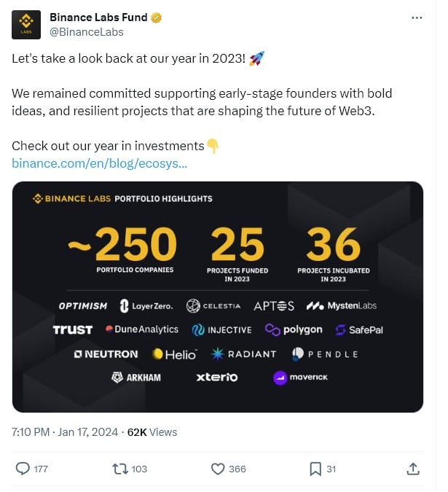Click the @BinanceLabs handle
This screenshot has height=492, width=448.
pos(86,32)
